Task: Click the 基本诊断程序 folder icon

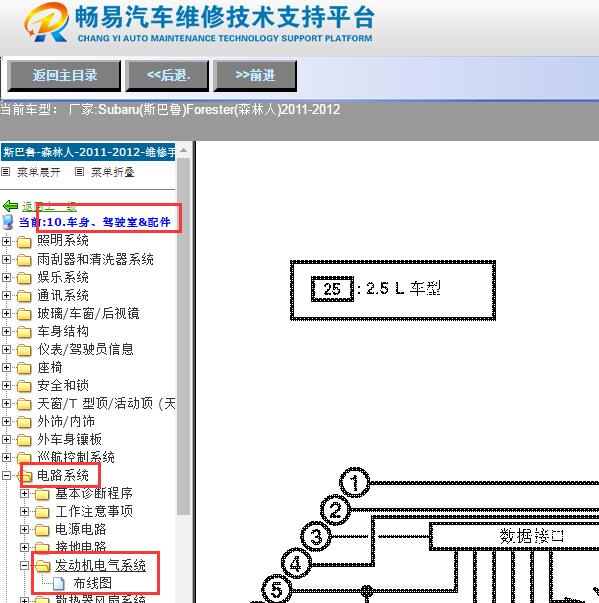Action: coord(42,494)
